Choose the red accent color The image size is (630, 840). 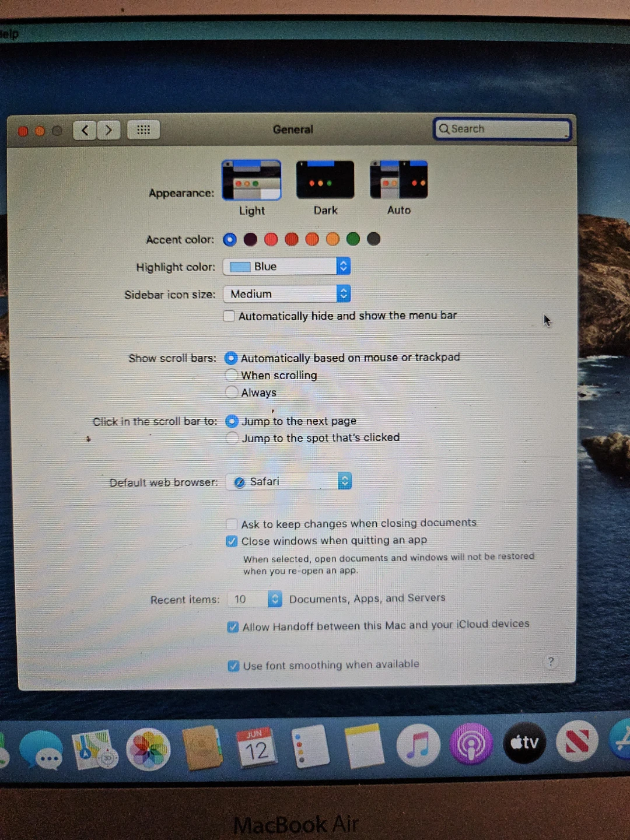(x=292, y=239)
